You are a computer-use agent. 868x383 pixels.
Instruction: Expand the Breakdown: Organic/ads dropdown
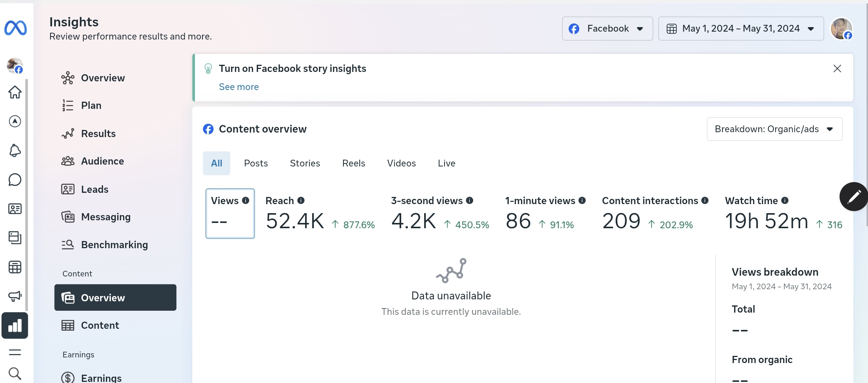pyautogui.click(x=774, y=129)
